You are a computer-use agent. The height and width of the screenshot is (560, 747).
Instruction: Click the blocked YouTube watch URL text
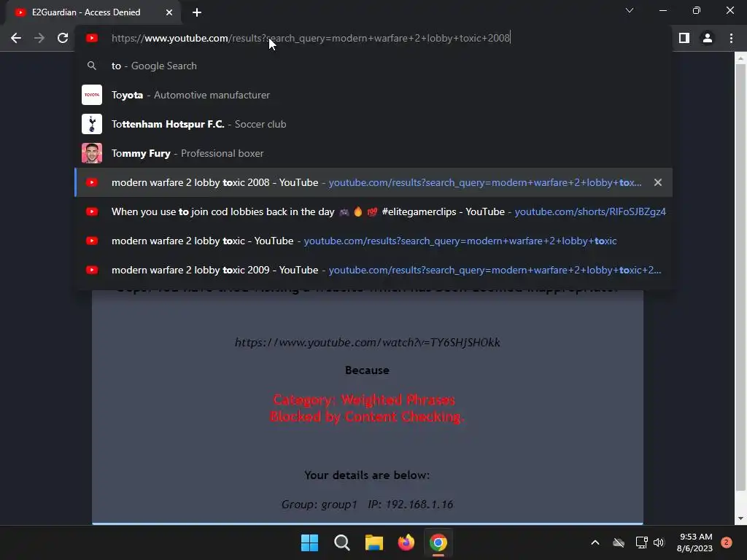click(x=368, y=343)
